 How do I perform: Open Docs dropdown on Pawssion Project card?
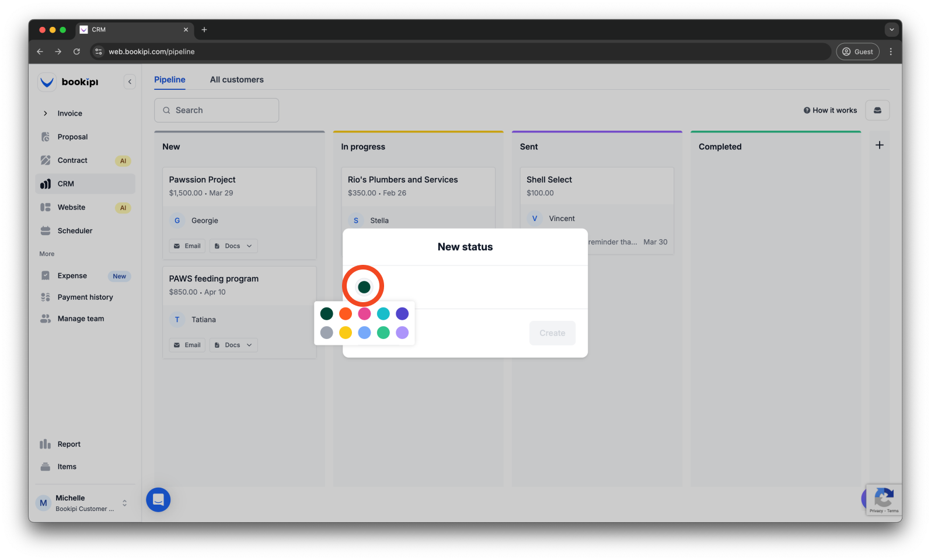[x=233, y=246]
